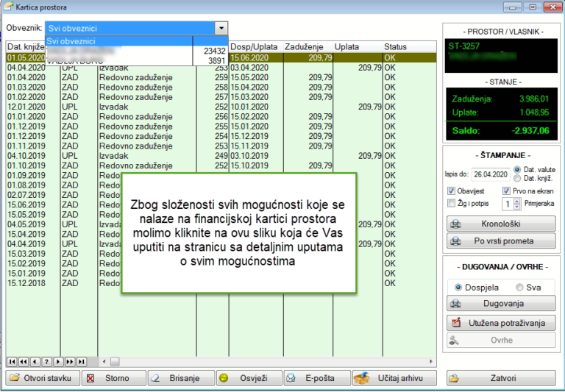The width and height of the screenshot is (565, 392).
Task: Choose Svi obveznici in dropdown list
Action: pyautogui.click(x=119, y=41)
